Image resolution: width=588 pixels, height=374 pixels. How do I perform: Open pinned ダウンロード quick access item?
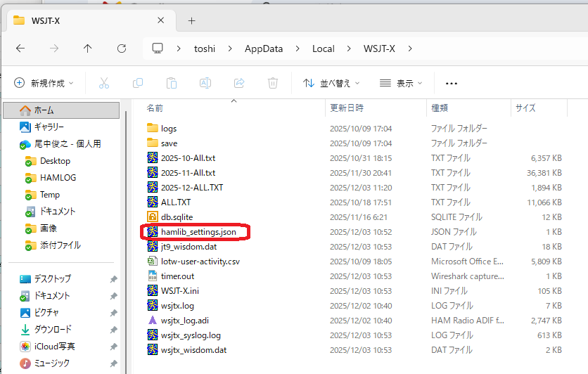point(53,330)
